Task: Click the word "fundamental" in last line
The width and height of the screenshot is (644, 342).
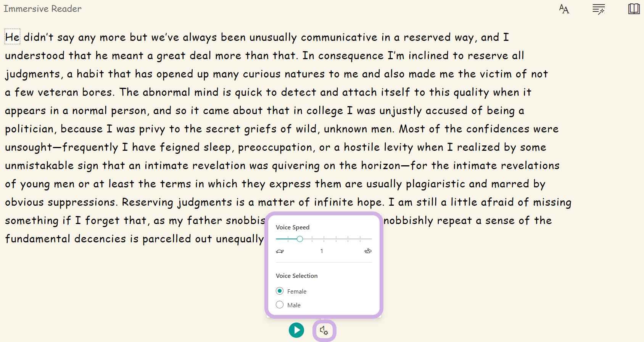Action: pos(38,239)
